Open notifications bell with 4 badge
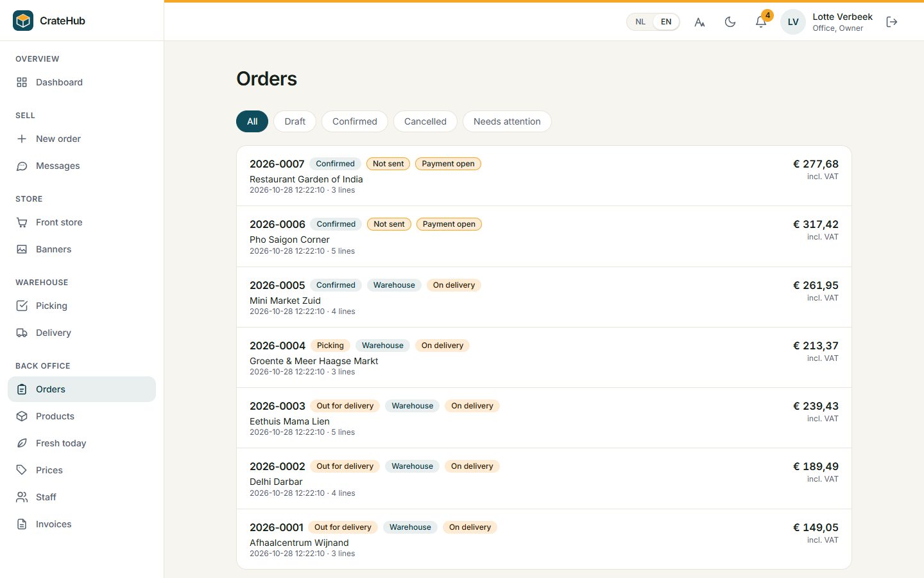The height and width of the screenshot is (578, 924). (x=761, y=22)
